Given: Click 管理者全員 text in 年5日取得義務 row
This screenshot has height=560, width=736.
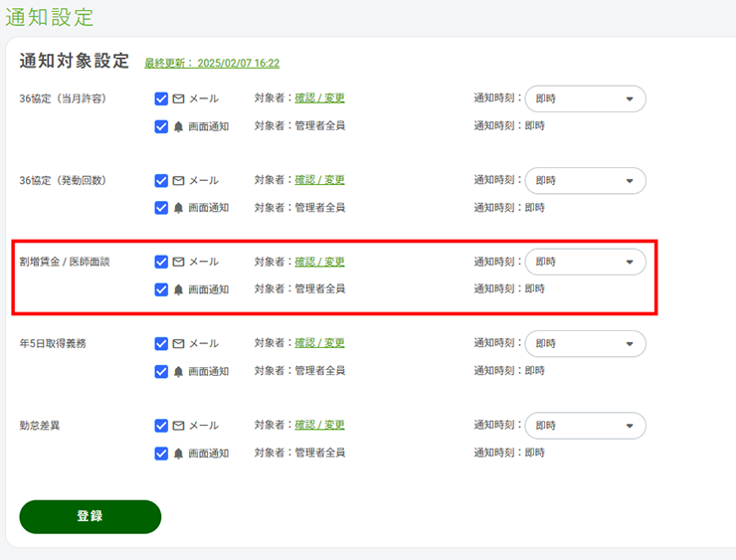Looking at the screenshot, I should pos(320,371).
